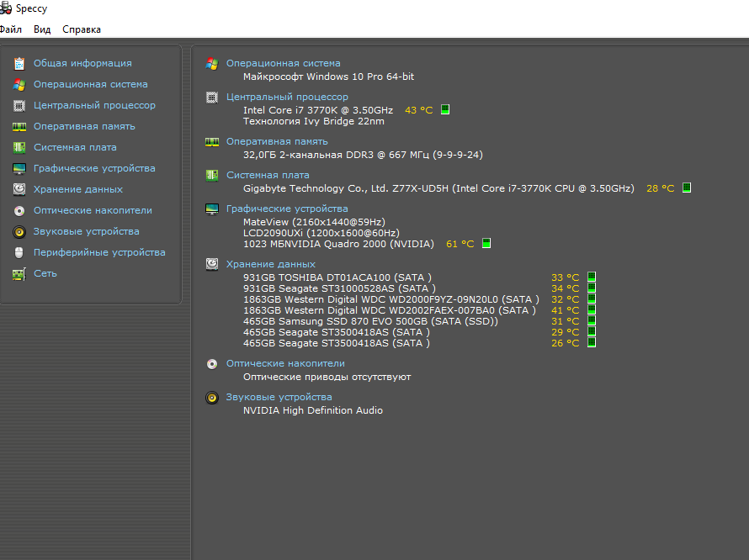
Task: Click the green indicator beside GPU 61 °C
Action: point(486,243)
